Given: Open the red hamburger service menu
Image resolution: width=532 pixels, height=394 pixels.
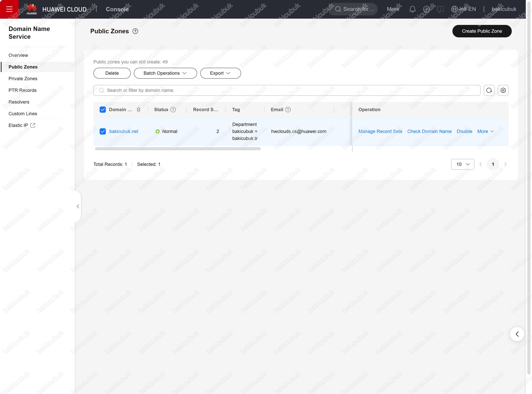Looking at the screenshot, I should (x=9, y=9).
